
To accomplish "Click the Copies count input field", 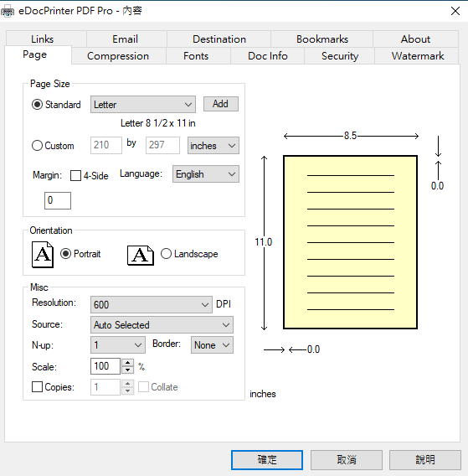I will (105, 387).
